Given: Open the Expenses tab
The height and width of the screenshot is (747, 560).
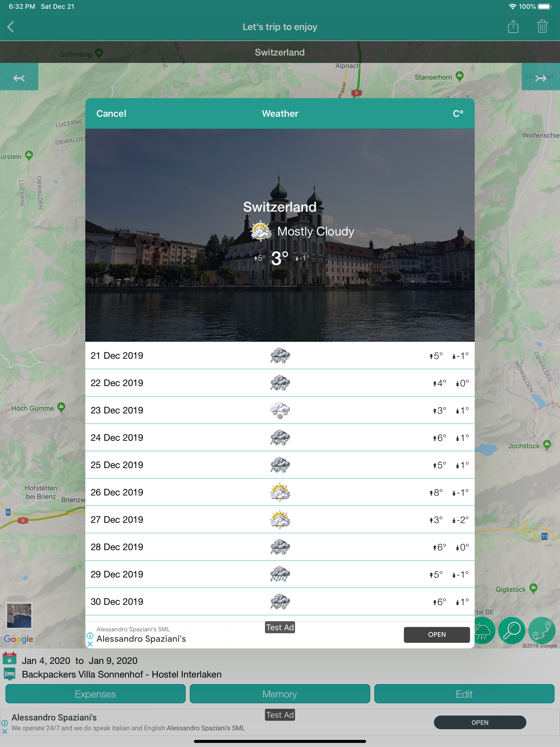Looking at the screenshot, I should [x=95, y=694].
